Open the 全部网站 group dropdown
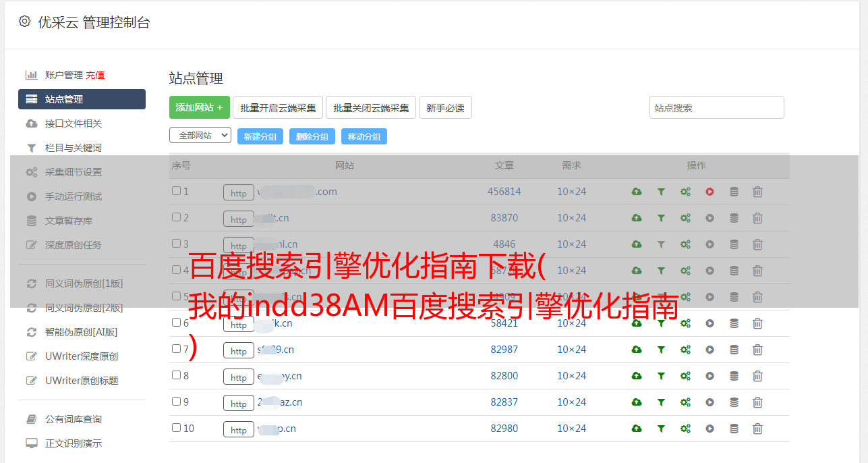Viewport: 868px width, 463px height. [x=200, y=136]
